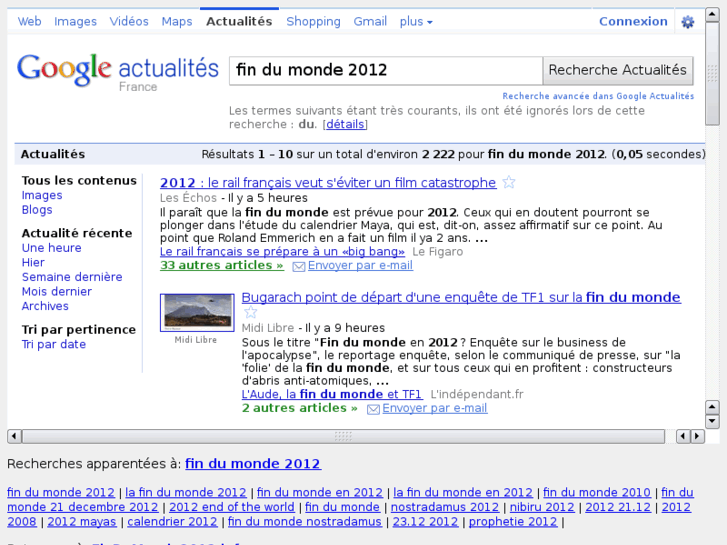Open the Bugarach mountain thumbnail
Image resolution: width=727 pixels, height=545 pixels.
click(197, 313)
